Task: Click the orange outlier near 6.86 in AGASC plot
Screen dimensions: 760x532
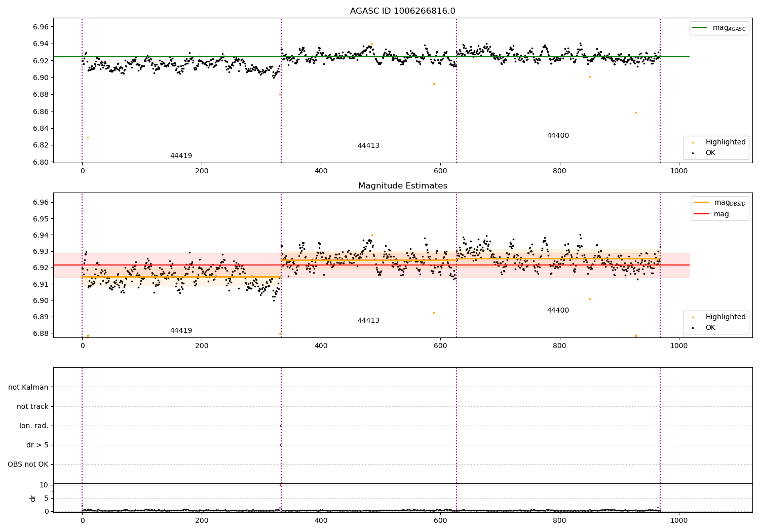Action: [636, 112]
